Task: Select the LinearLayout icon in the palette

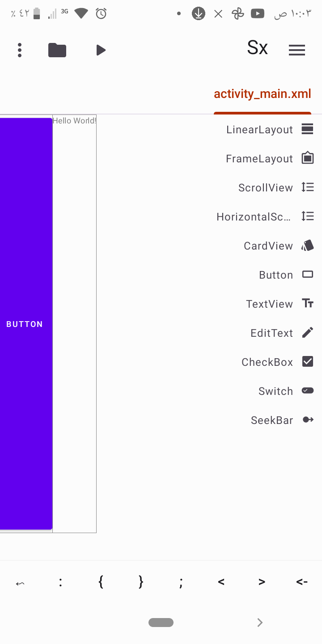Action: coord(307,129)
